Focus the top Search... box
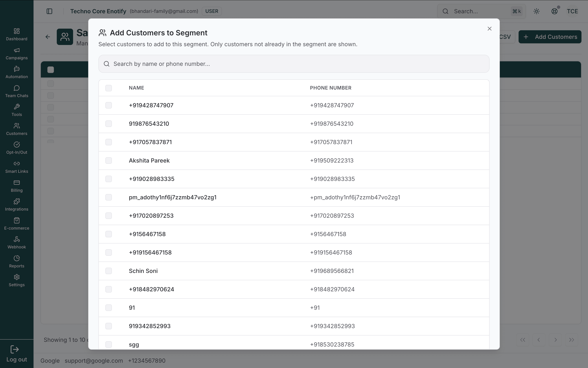This screenshot has height=368, width=588. click(481, 11)
